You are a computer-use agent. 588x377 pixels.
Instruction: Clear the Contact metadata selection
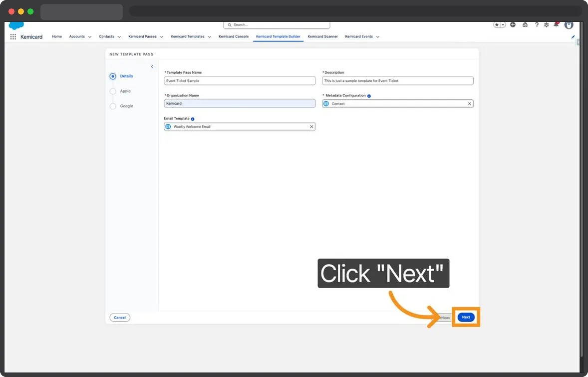(x=470, y=103)
